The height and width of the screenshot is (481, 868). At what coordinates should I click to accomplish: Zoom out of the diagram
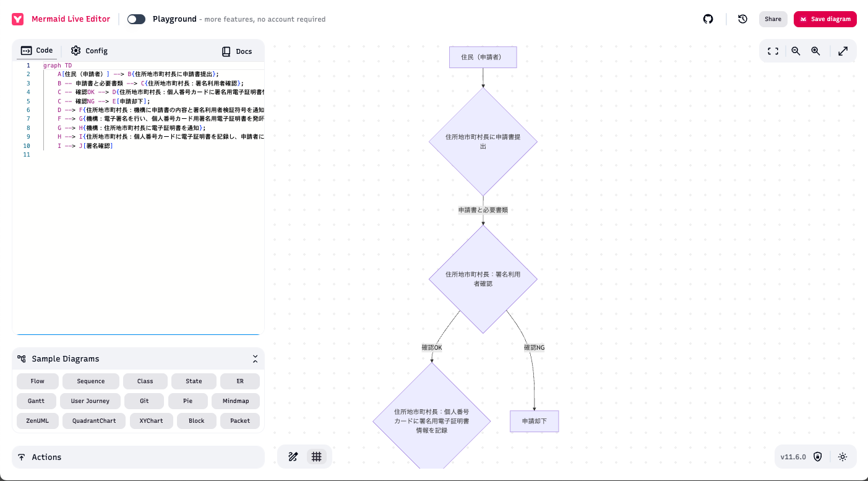click(796, 51)
